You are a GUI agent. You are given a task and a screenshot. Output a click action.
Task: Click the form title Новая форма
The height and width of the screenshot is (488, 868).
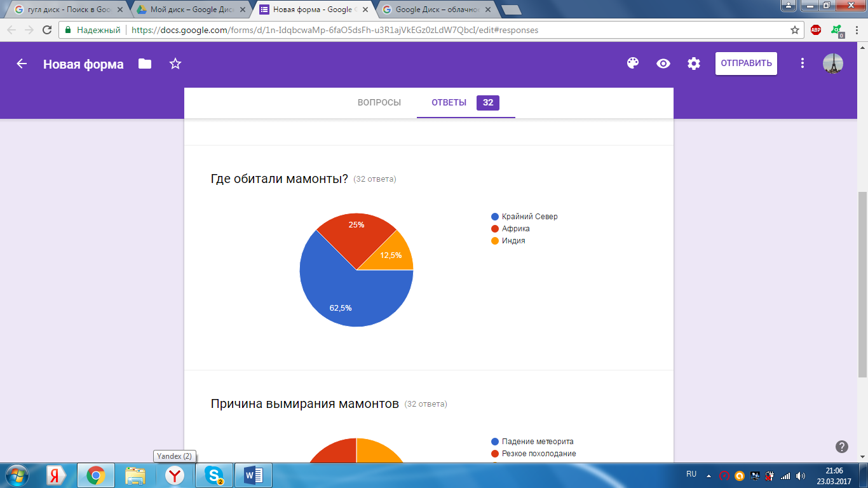(83, 64)
